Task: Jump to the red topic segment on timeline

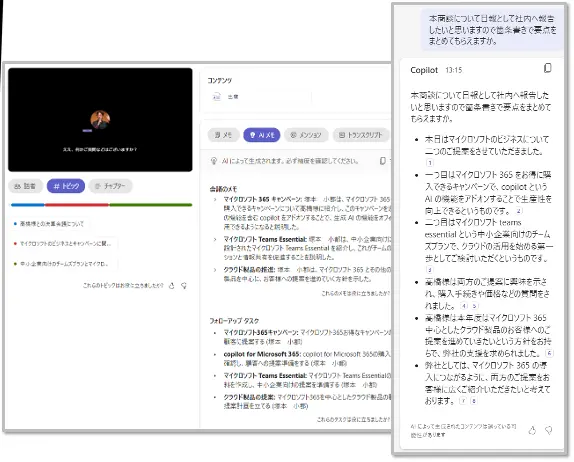Action: click(x=77, y=205)
